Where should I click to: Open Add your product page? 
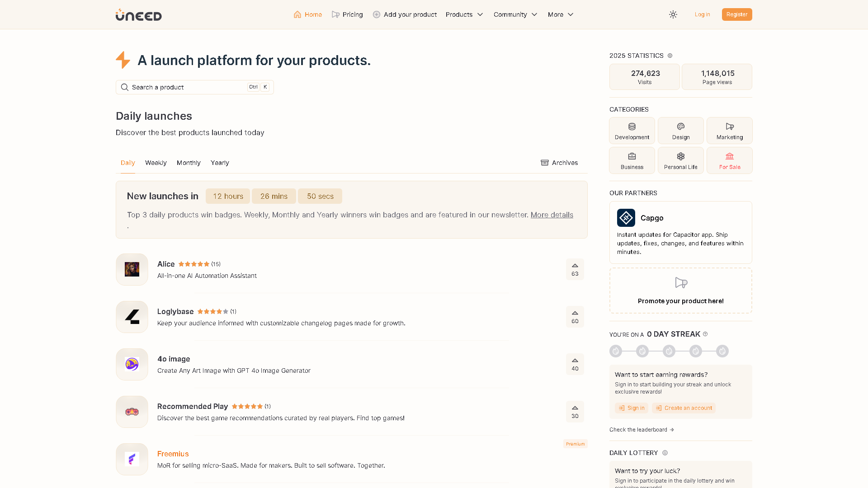(x=405, y=14)
